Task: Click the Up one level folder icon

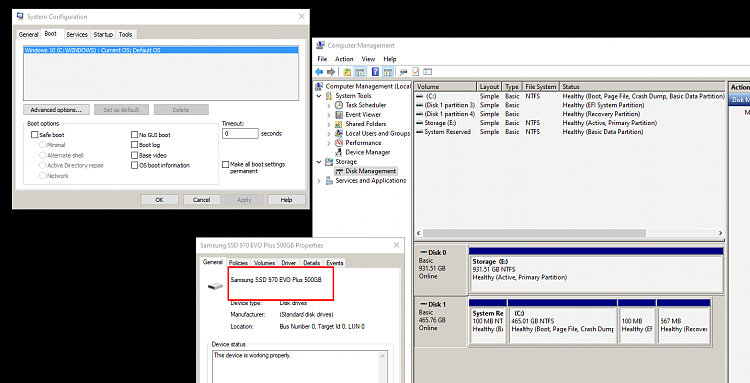Action: coord(347,72)
